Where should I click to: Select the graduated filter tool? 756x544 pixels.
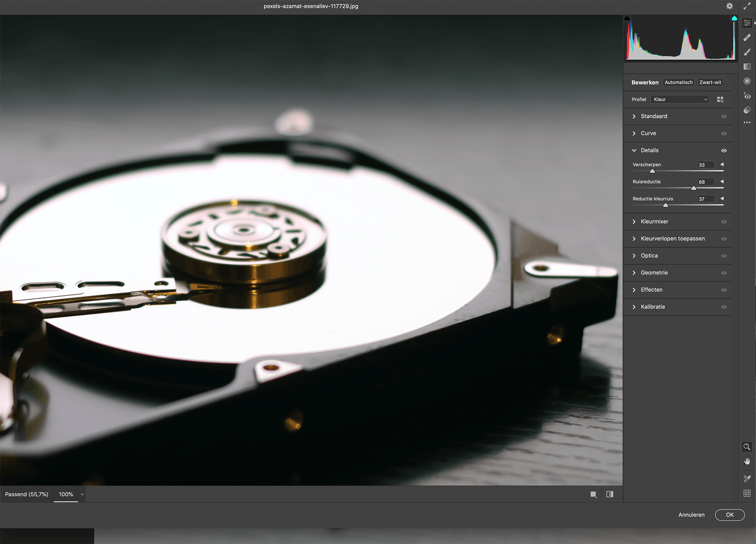click(747, 67)
